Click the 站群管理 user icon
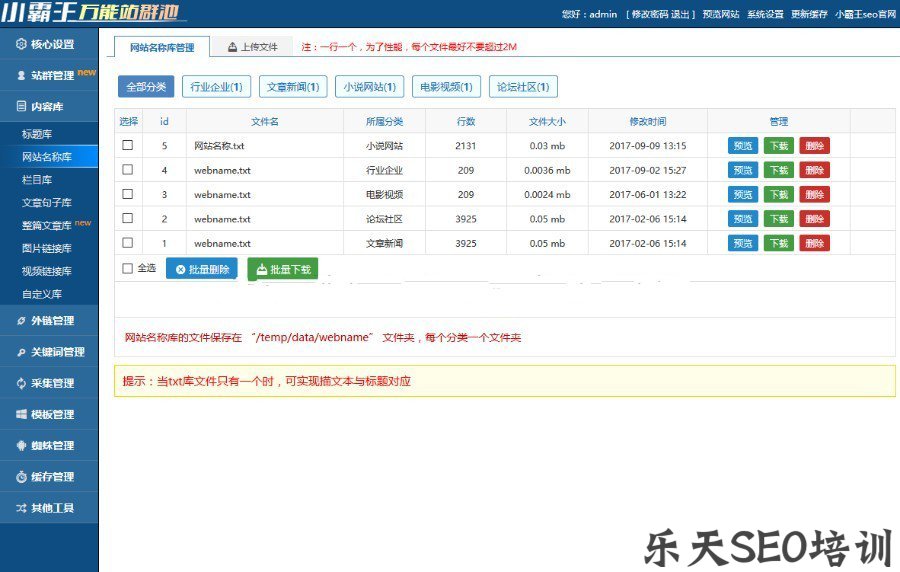900x572 pixels. click(21, 75)
